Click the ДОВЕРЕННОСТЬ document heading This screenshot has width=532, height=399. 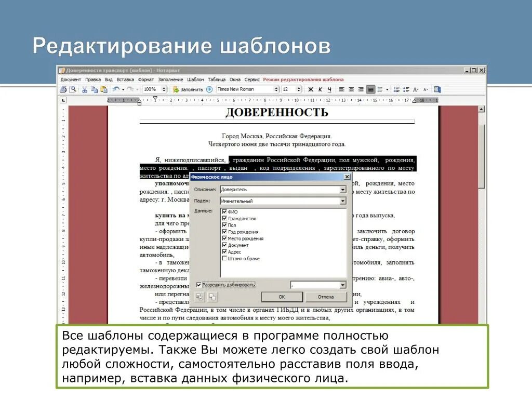pyautogui.click(x=277, y=112)
